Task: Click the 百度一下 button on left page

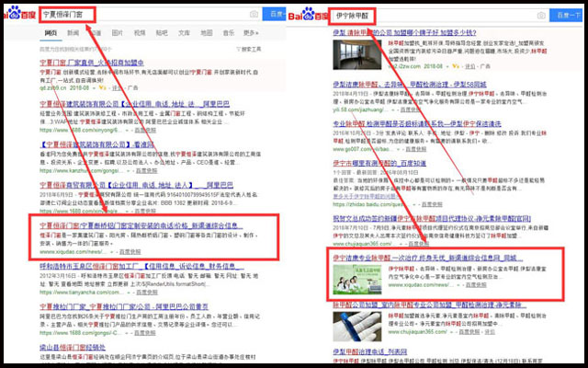Action: [x=274, y=15]
